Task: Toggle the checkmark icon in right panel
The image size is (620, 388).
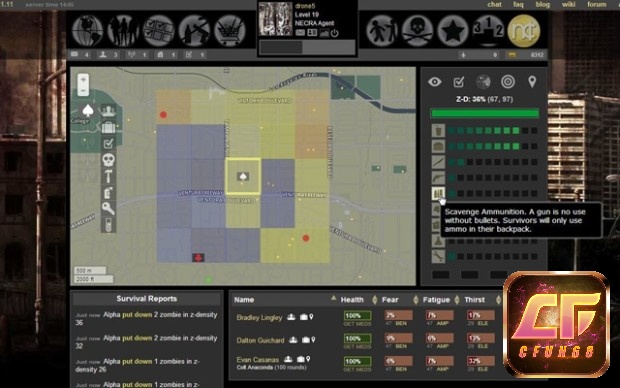Action: (x=459, y=82)
